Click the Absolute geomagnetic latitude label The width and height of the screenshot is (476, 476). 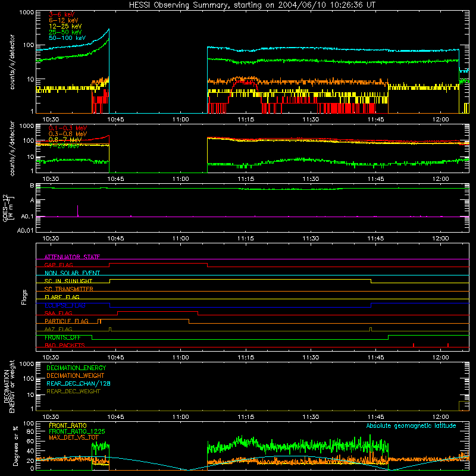tap(411, 425)
